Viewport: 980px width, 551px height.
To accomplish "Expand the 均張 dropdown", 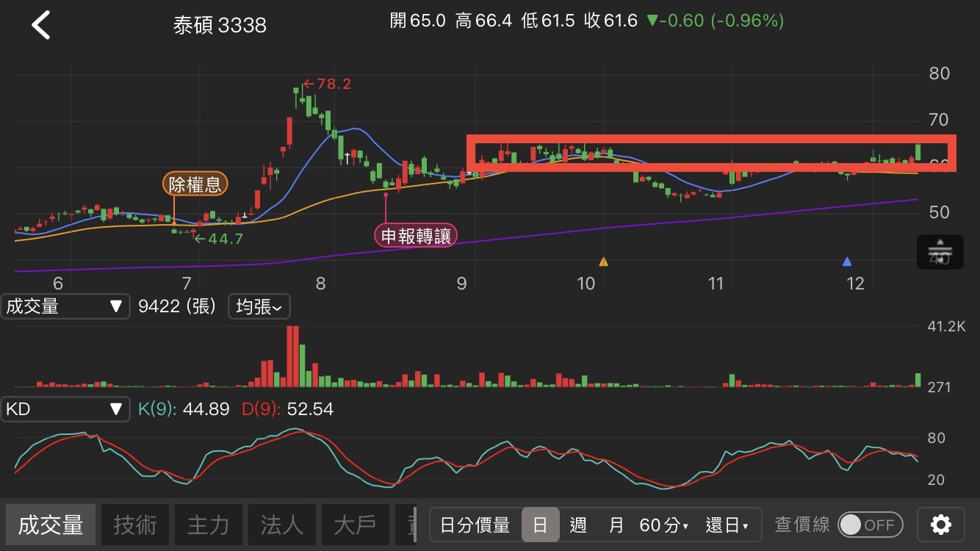I will tap(259, 306).
